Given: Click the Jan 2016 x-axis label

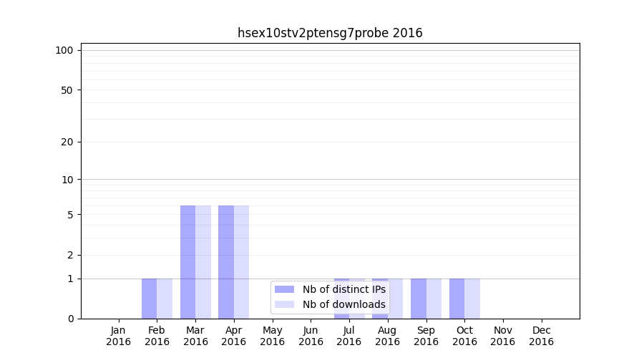Looking at the screenshot, I should click(x=119, y=336).
